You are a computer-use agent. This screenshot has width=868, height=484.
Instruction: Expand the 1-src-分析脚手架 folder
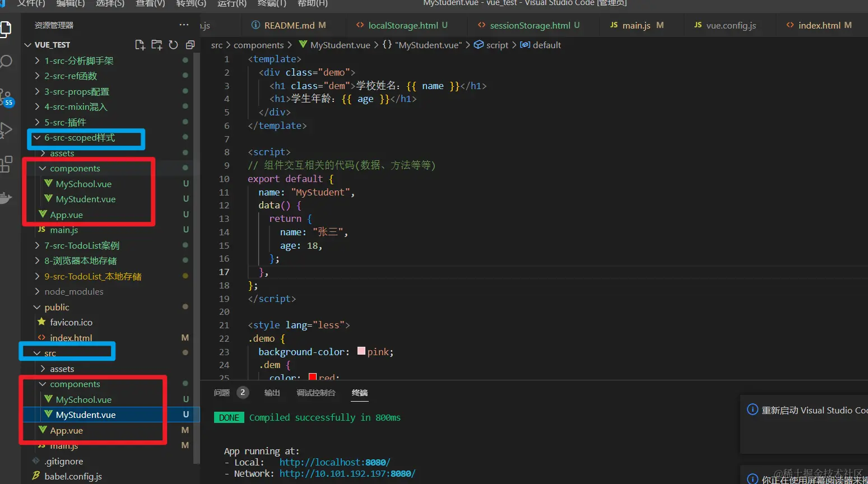[x=38, y=61]
